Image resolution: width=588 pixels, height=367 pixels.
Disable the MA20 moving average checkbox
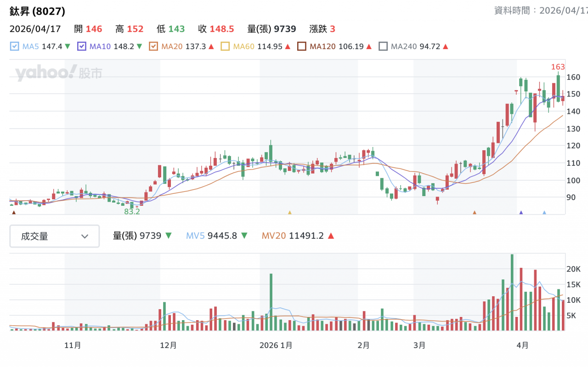click(x=153, y=46)
